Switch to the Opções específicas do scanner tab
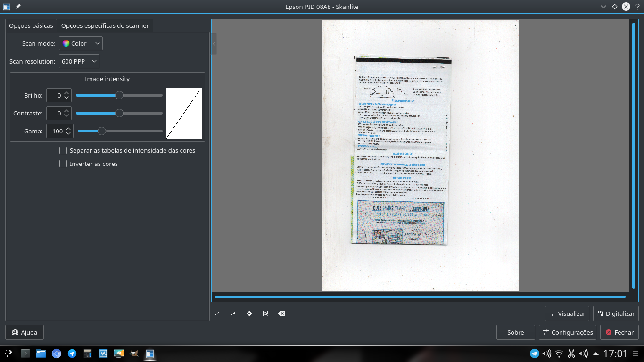The image size is (644, 362). (x=105, y=25)
